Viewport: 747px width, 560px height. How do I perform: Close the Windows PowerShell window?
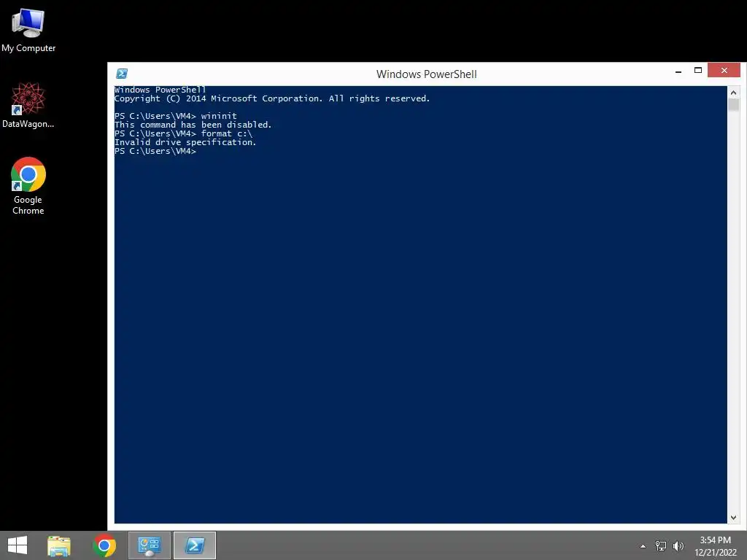point(724,71)
